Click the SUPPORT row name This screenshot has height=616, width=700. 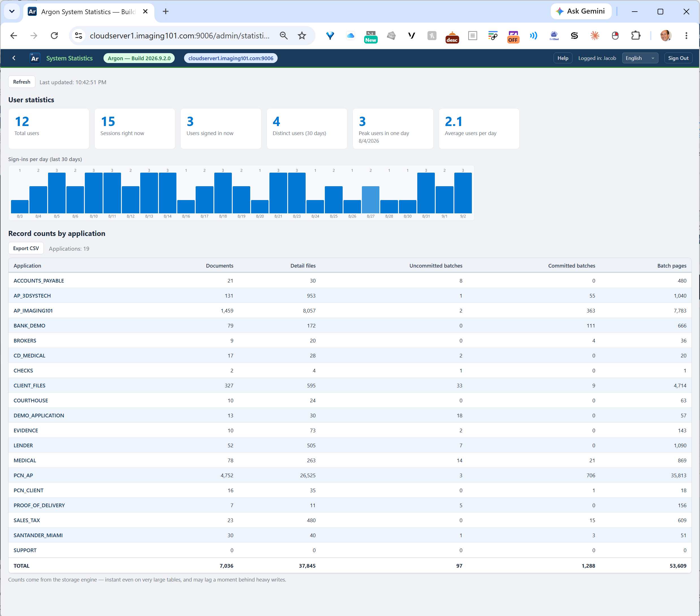tap(25, 550)
